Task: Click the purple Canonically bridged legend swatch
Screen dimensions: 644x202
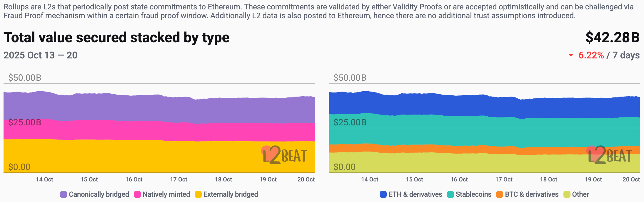Action: [x=64, y=194]
